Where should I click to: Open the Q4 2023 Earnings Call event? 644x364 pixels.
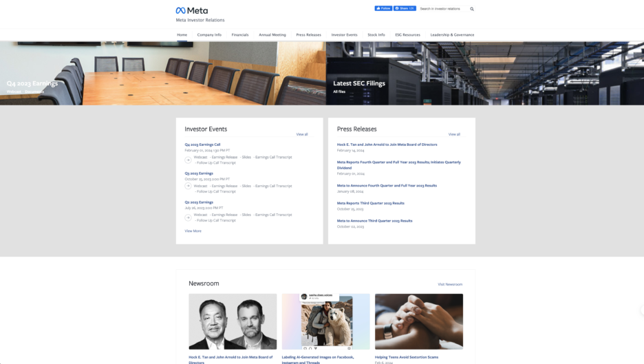point(202,144)
